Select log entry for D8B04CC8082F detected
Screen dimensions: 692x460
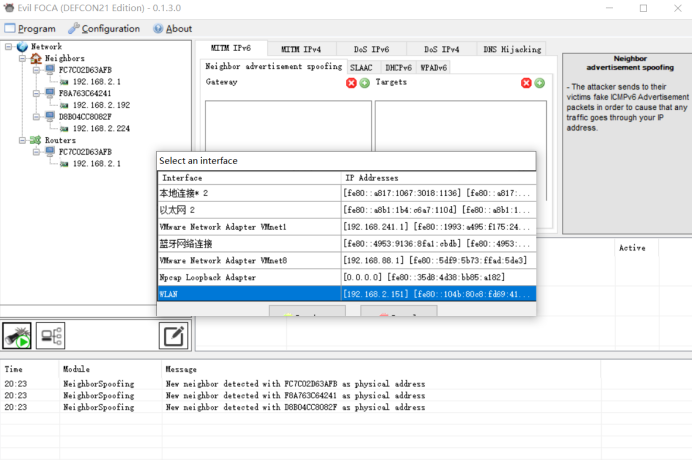tap(300, 407)
